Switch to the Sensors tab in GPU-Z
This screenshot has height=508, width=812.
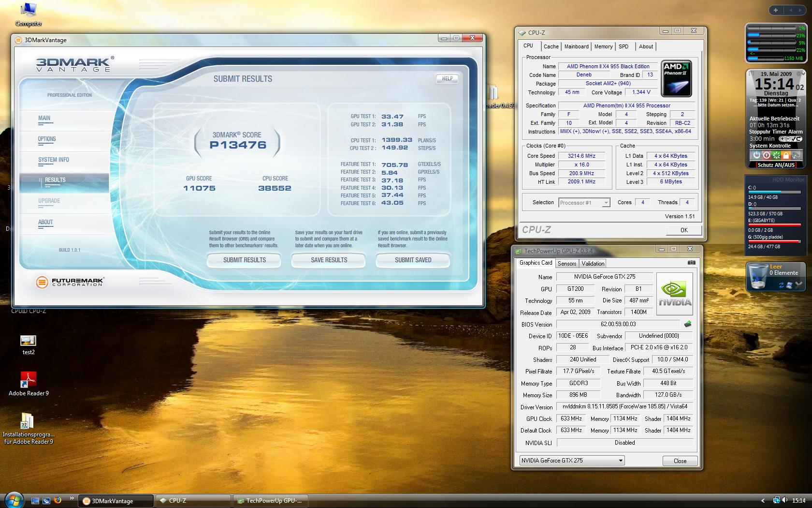click(x=567, y=264)
